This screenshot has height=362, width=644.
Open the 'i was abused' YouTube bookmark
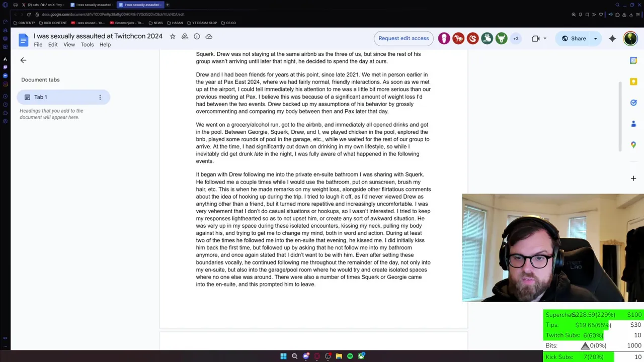click(88, 23)
